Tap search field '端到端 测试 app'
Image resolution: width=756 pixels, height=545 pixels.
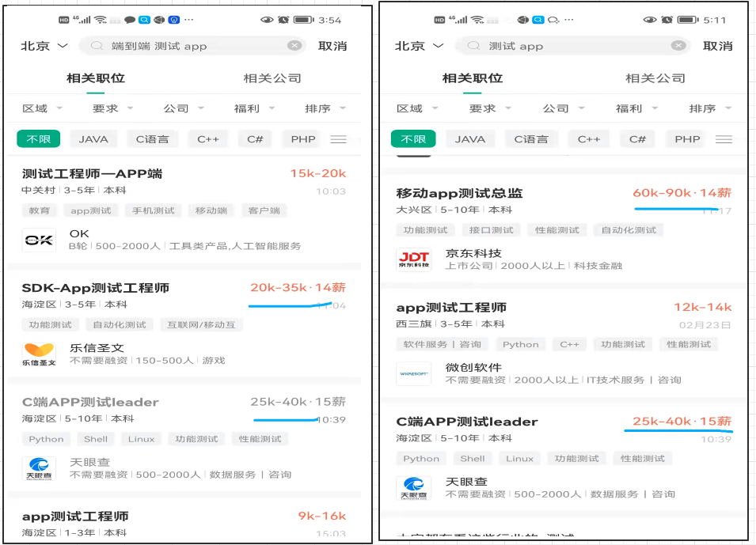click(193, 46)
